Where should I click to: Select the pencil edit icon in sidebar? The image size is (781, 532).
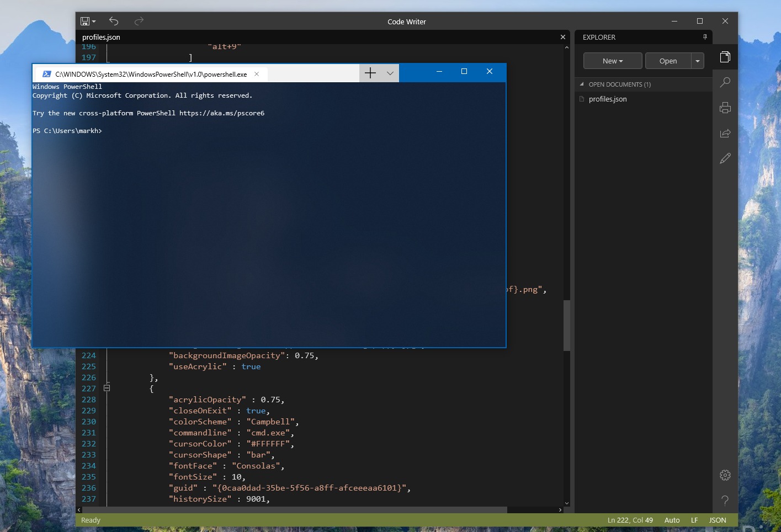click(725, 158)
